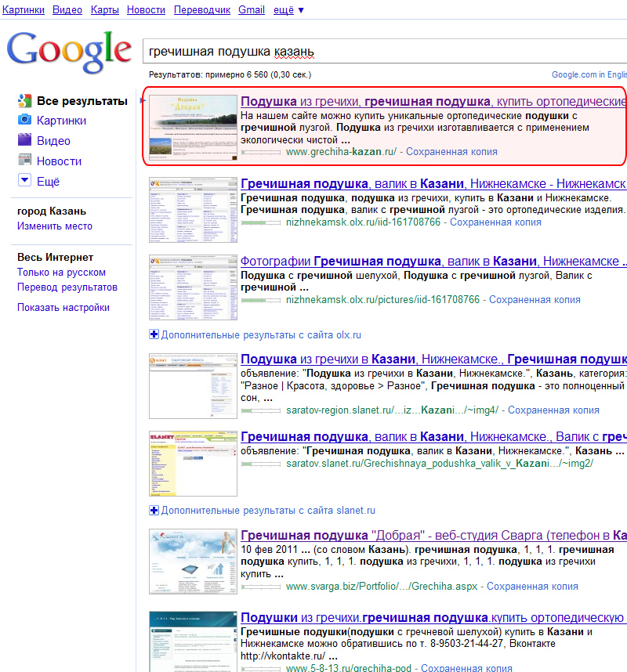Open Новости in the top navigation bar
The width and height of the screenshot is (627, 672).
tap(146, 9)
